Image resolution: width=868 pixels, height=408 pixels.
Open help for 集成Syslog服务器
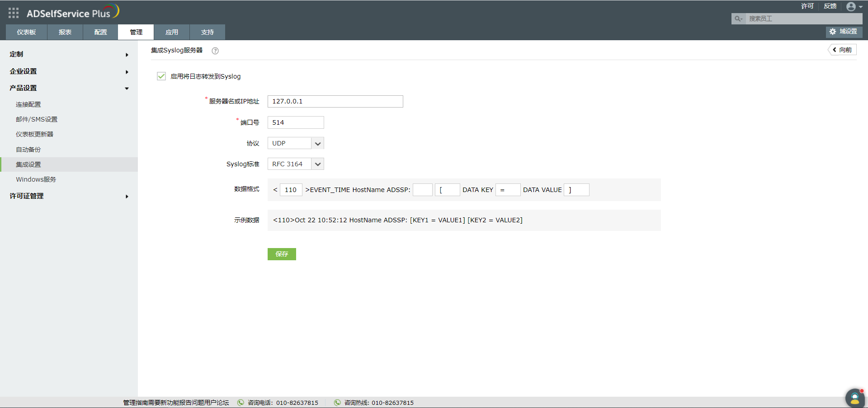215,51
